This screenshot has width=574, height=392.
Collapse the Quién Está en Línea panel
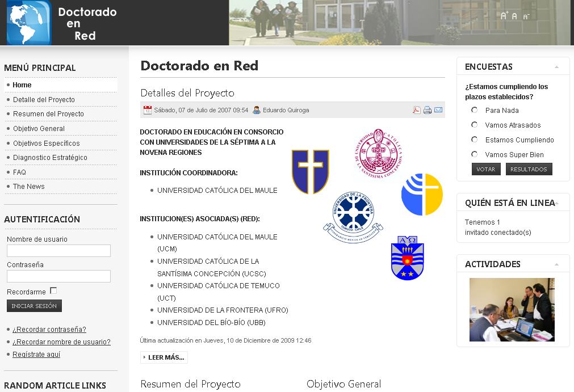tap(556, 203)
